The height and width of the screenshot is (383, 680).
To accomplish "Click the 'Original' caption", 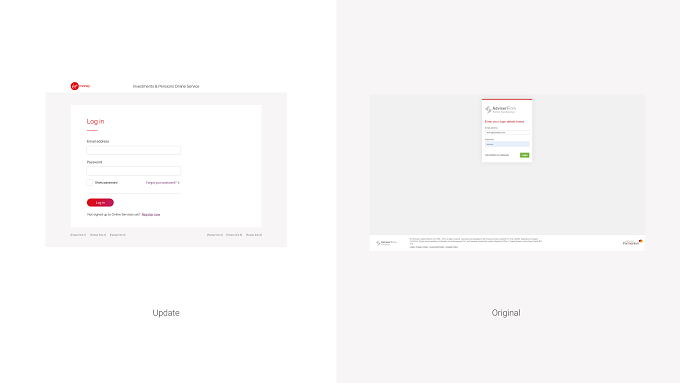I will pos(506,313).
